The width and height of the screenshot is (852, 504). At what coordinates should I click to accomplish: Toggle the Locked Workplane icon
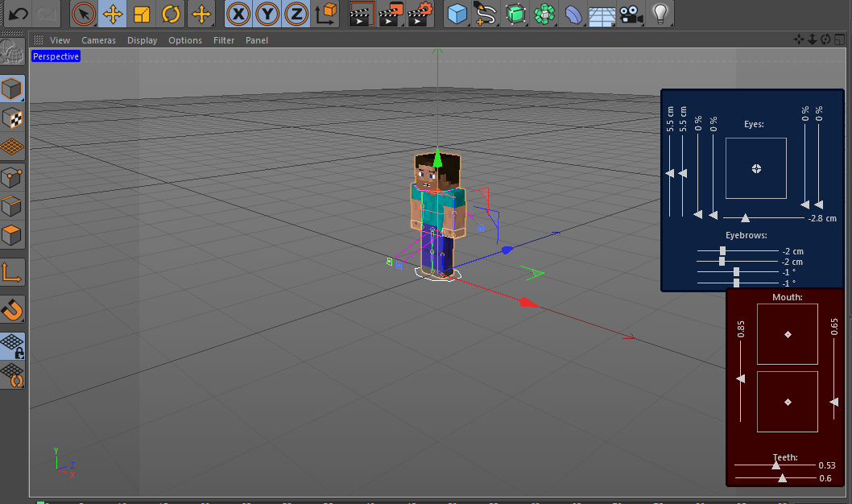click(x=12, y=346)
